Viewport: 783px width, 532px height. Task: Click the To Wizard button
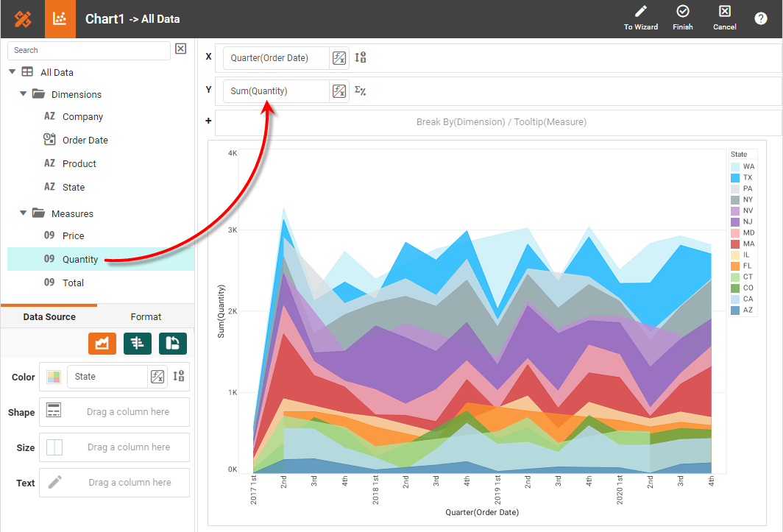pyautogui.click(x=641, y=18)
